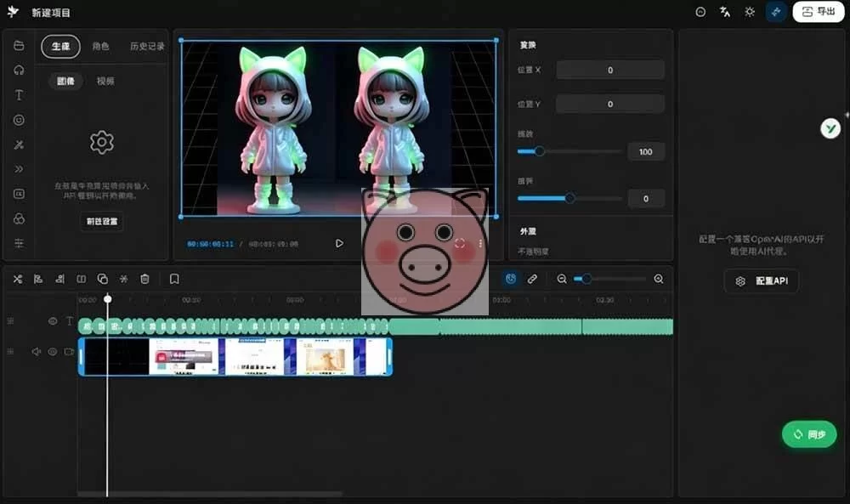The height and width of the screenshot is (504, 850).
Task: Play the preview video
Action: (339, 243)
